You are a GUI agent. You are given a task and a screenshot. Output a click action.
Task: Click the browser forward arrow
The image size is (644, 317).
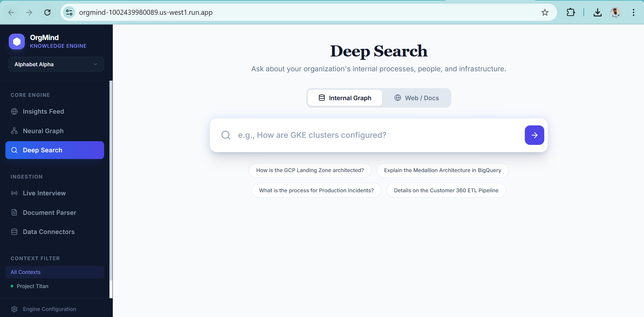tap(29, 12)
